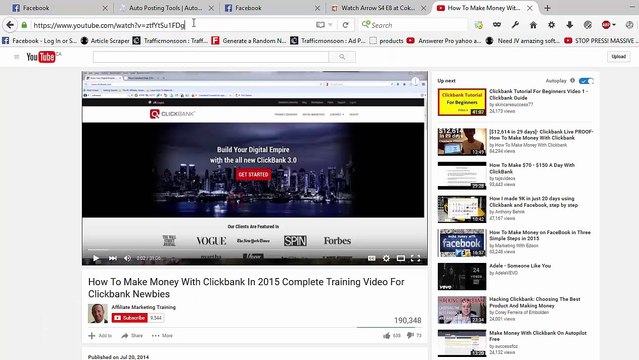This screenshot has height=360, width=639.
Task: Go to YouTube home via logo
Action: (41, 57)
